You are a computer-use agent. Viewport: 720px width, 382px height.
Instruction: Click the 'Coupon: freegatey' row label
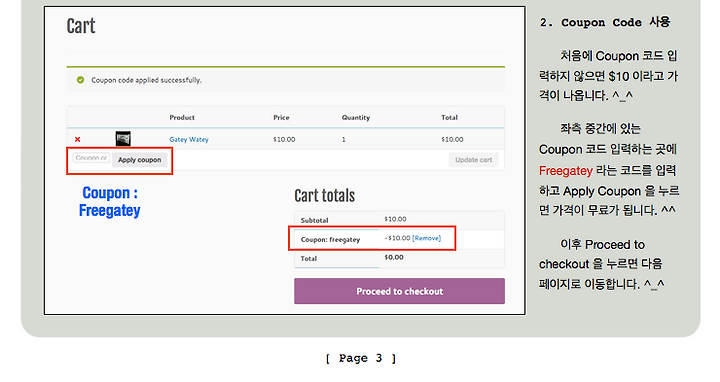[330, 240]
